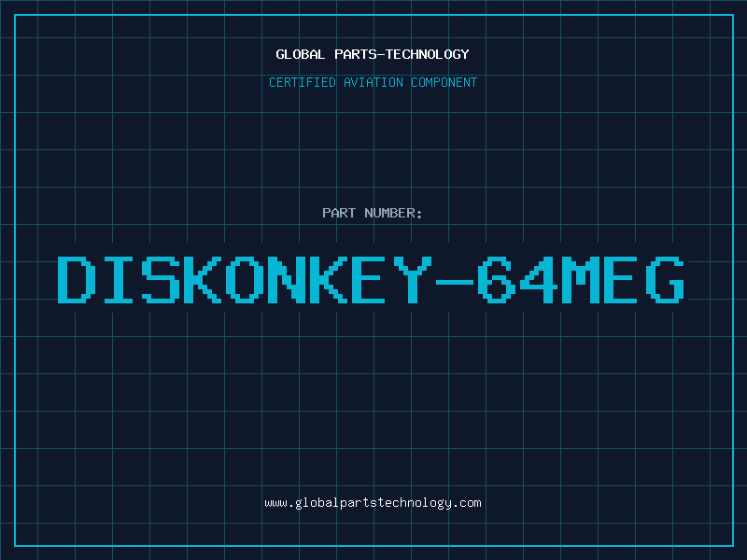
Task: Click the .com ending of the URL
Action: click(466, 503)
